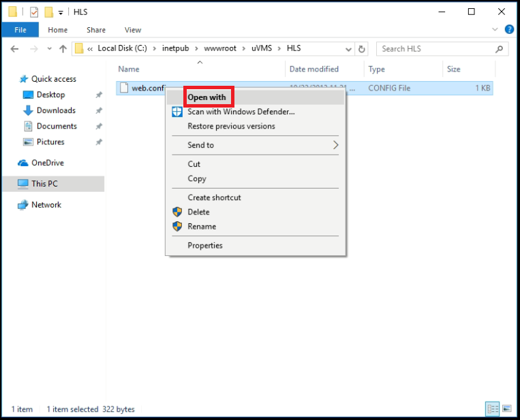Viewport: 520px width, 420px height.
Task: Open the address bar history dropdown
Action: (x=349, y=49)
